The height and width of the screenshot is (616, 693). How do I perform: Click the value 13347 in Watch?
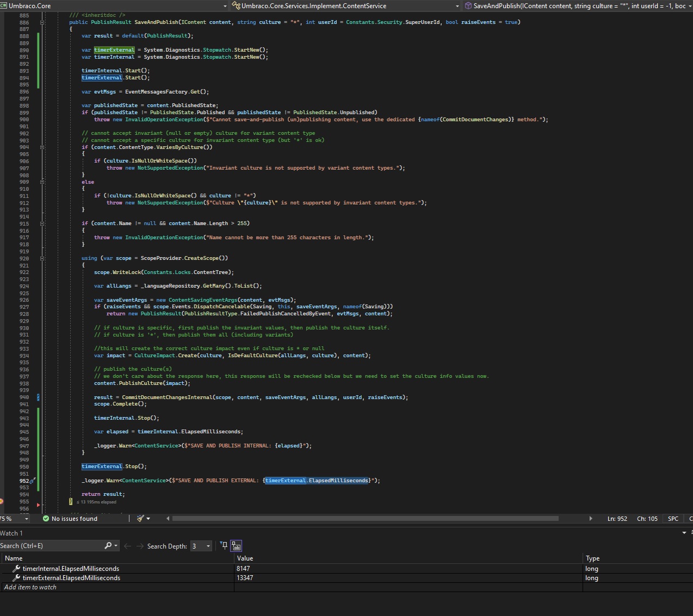pos(245,578)
